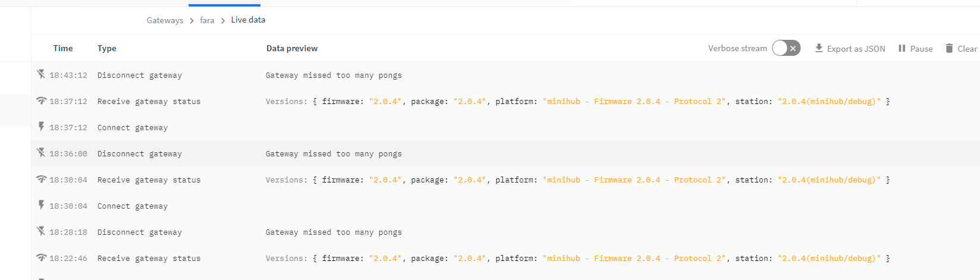
Task: Click connect bolt icon at 18:30:04
Action: coord(41,205)
